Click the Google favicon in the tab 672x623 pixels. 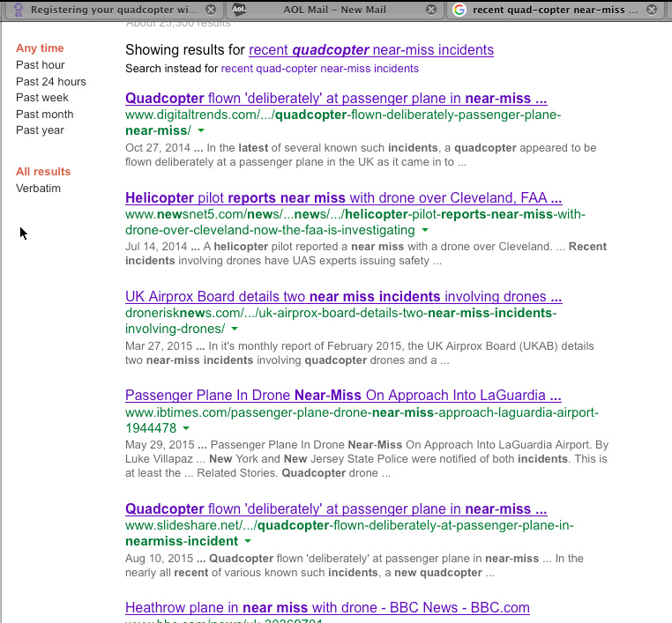[x=459, y=10]
